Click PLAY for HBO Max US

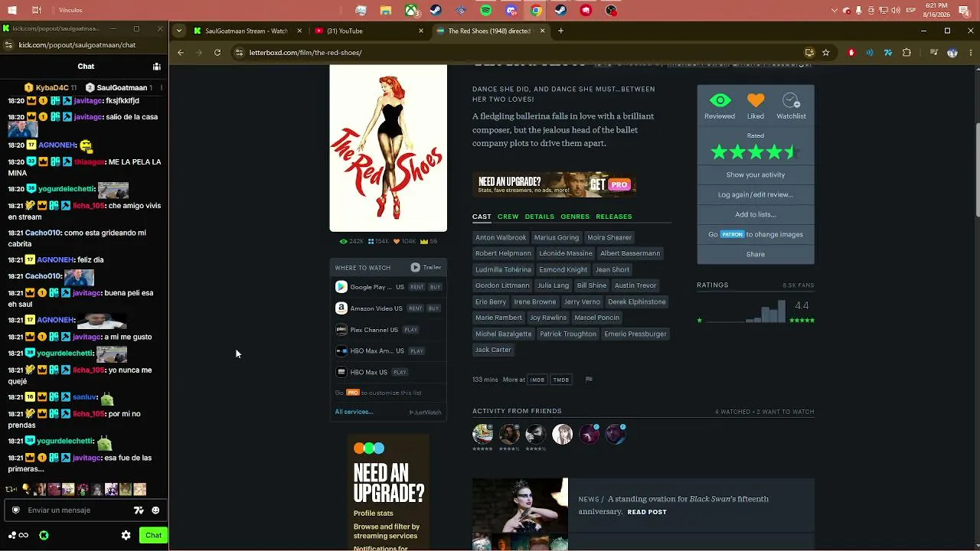pyautogui.click(x=400, y=373)
